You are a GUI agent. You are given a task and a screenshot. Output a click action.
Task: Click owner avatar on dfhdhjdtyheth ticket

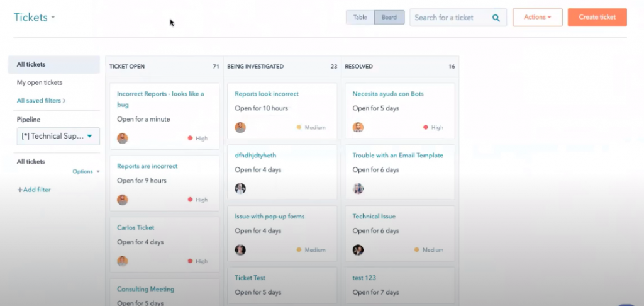pyautogui.click(x=240, y=188)
